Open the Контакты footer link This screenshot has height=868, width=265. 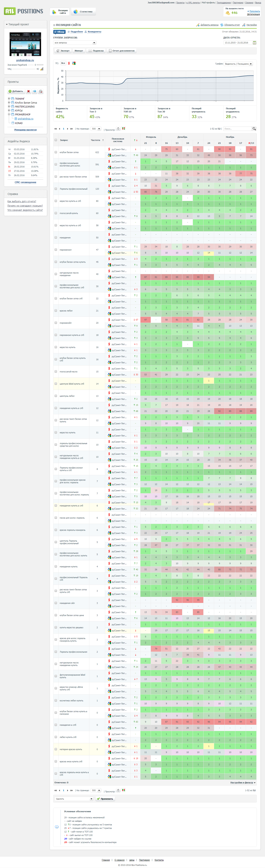[159, 860]
